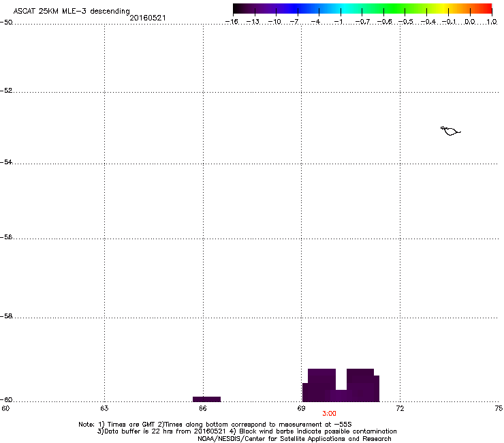Screen dimensions: 504x443
Task: Click the latitude label -50
Action: 6,22
